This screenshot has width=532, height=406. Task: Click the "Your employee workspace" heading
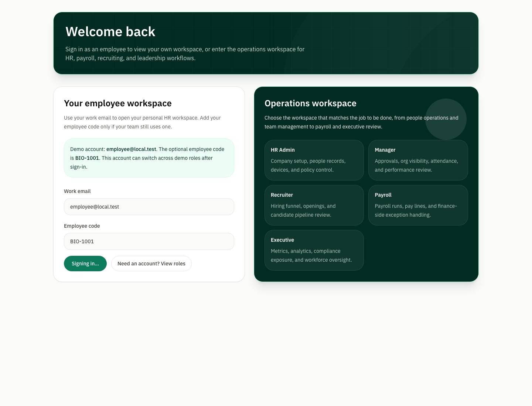click(118, 103)
